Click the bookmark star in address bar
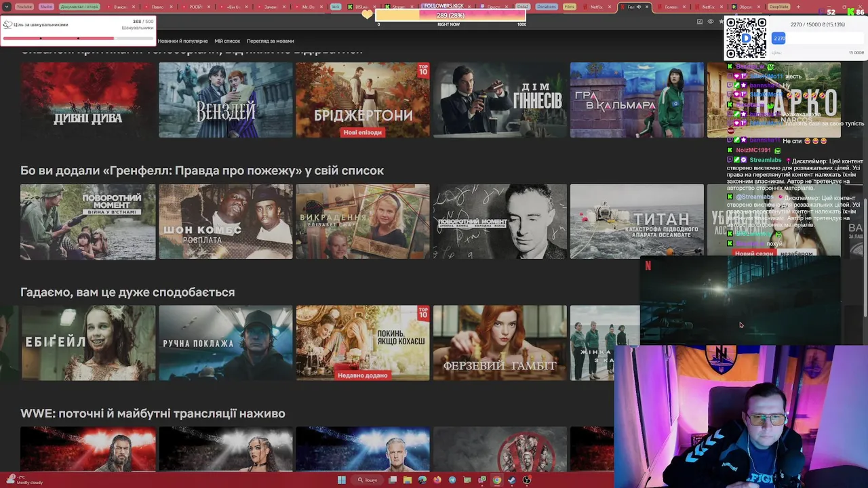Screen dimensions: 868x488 pos(722,22)
